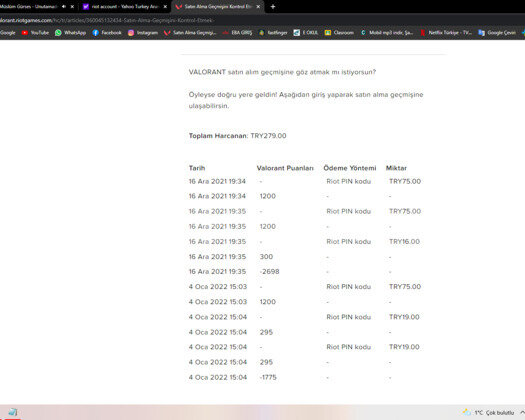Select the Satın Alma Geçmişini Kontrol tab
Viewport: 525px width, 420px height.
[x=218, y=6]
